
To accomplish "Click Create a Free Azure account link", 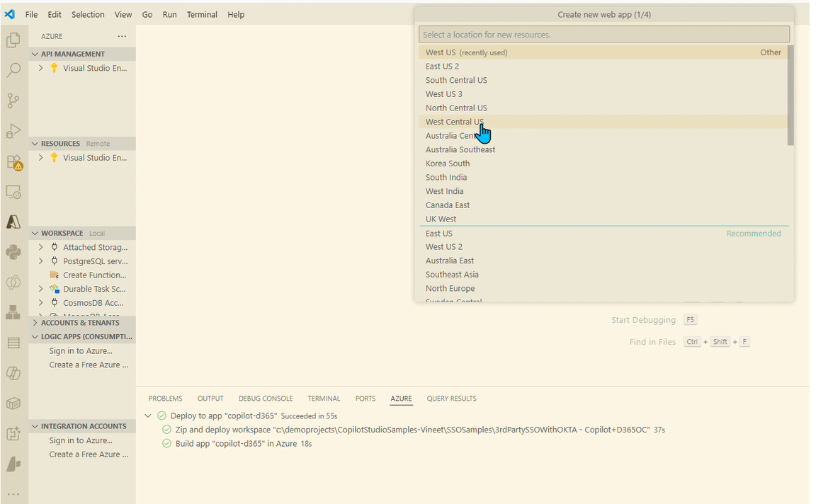I will 89,365.
